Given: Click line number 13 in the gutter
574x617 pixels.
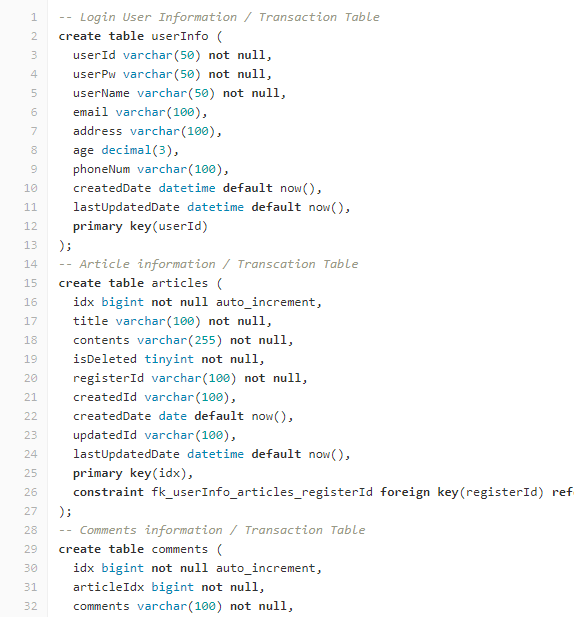Looking at the screenshot, I should [30, 245].
